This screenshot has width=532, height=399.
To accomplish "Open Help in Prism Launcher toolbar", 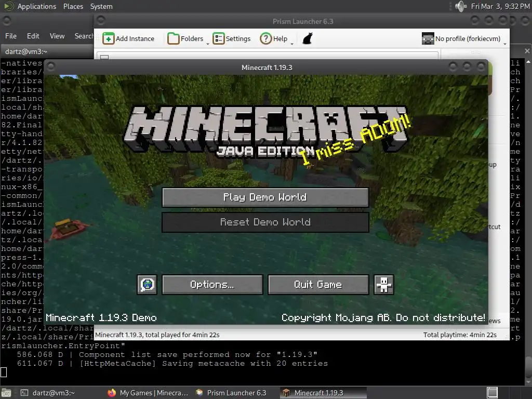I will click(x=274, y=38).
